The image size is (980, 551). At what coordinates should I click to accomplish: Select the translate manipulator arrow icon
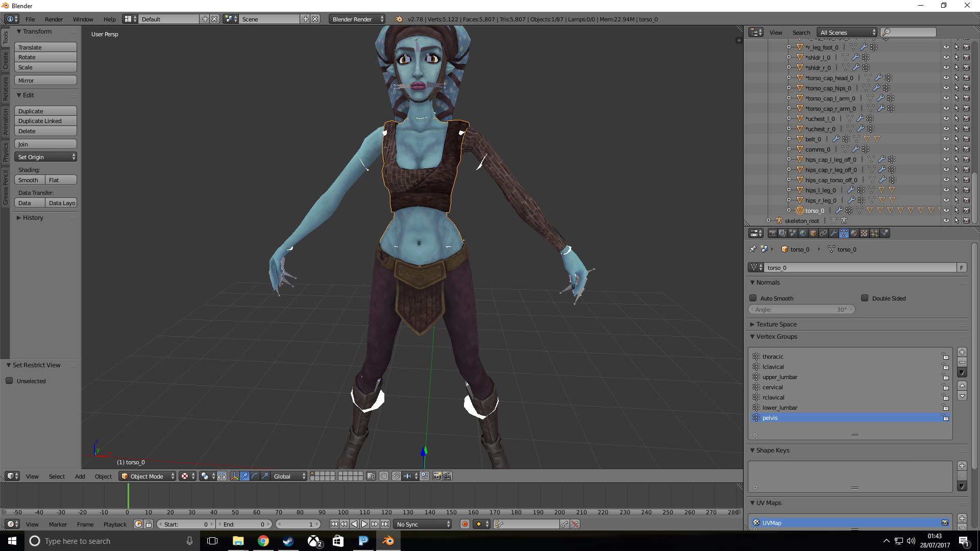244,476
